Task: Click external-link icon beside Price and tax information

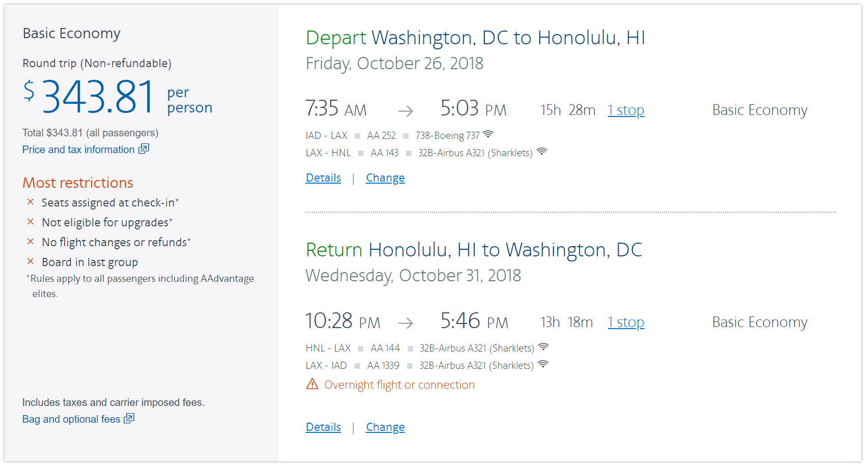Action: pyautogui.click(x=144, y=149)
